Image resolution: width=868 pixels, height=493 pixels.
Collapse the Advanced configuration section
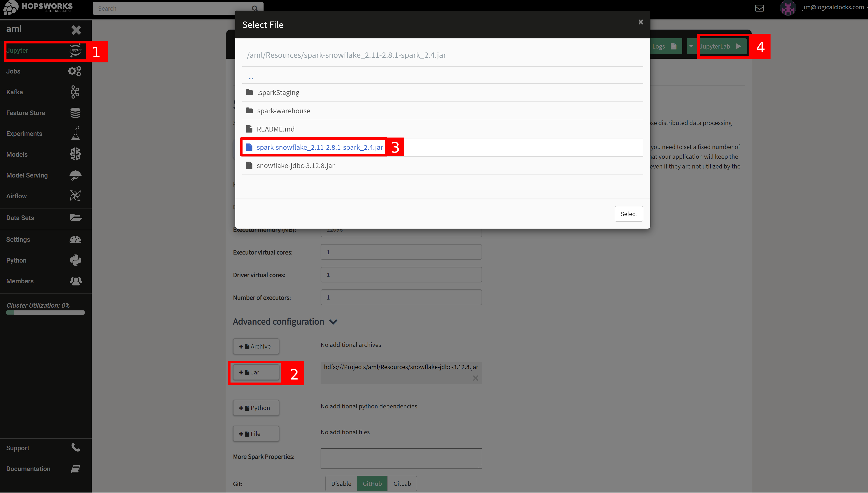pos(333,322)
